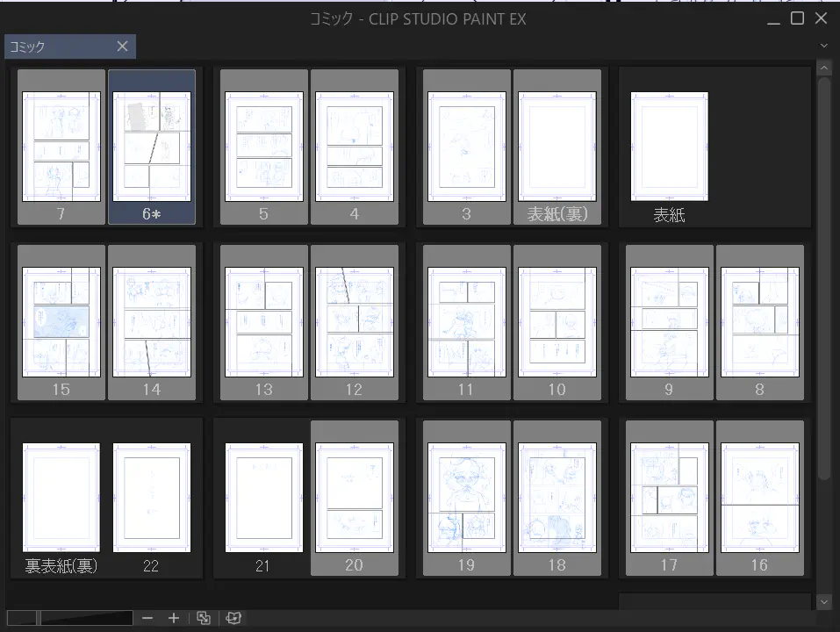Viewport: 840px width, 632px height.
Task: Click the open book spread icon
Action: click(x=233, y=618)
